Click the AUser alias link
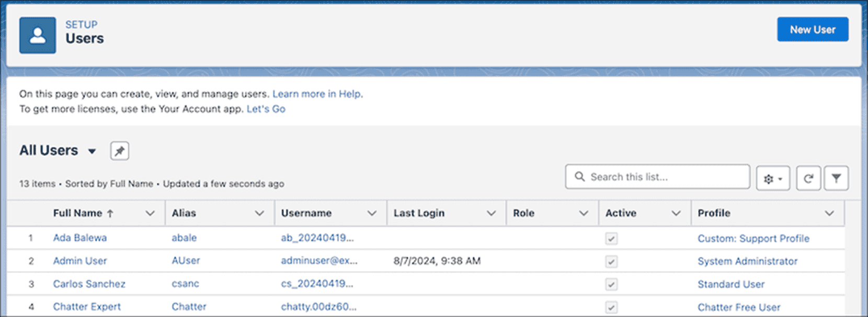The height and width of the screenshot is (317, 868). 186,261
